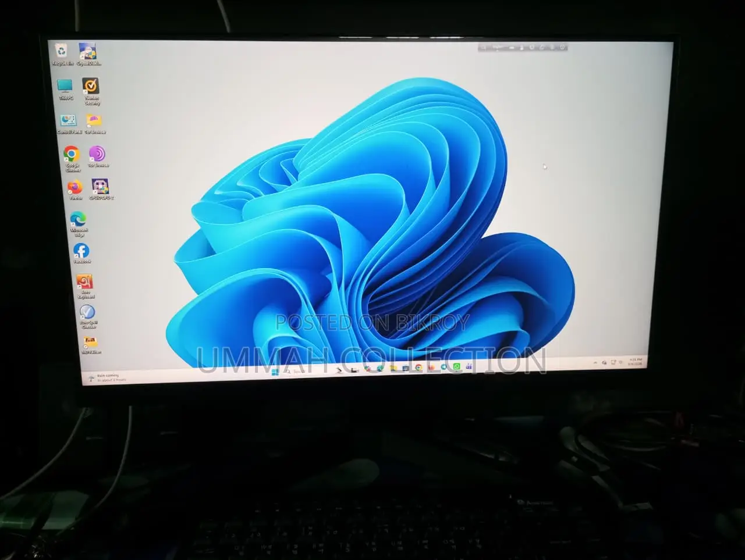Open the Recycle Bin desktop icon
The width and height of the screenshot is (745, 560).
pos(62,53)
